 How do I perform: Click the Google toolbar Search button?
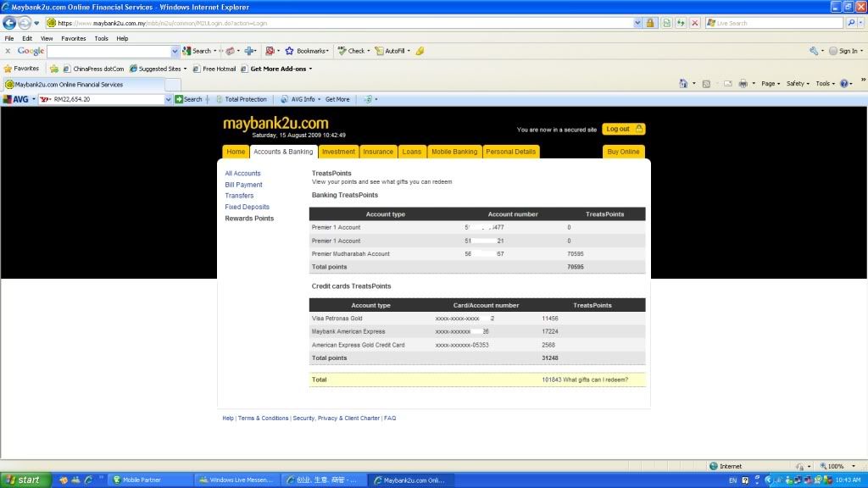(x=197, y=51)
